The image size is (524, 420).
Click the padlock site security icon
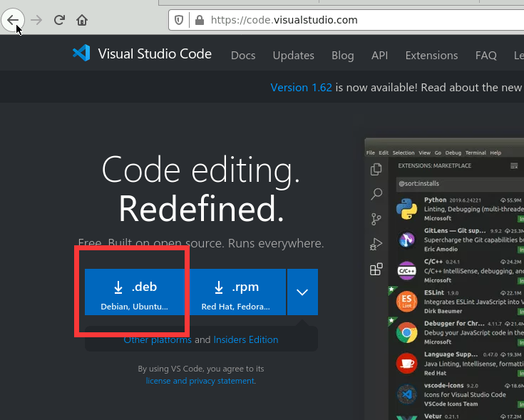coord(200,20)
